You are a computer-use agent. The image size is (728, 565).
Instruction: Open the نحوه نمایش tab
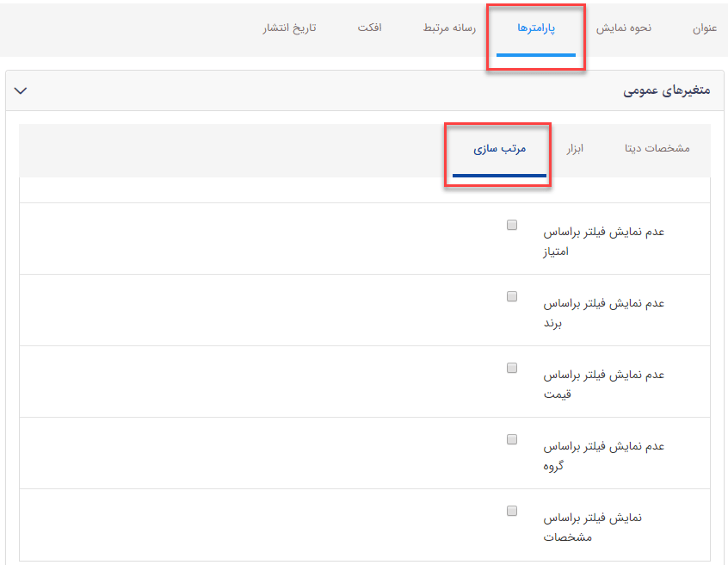(624, 27)
